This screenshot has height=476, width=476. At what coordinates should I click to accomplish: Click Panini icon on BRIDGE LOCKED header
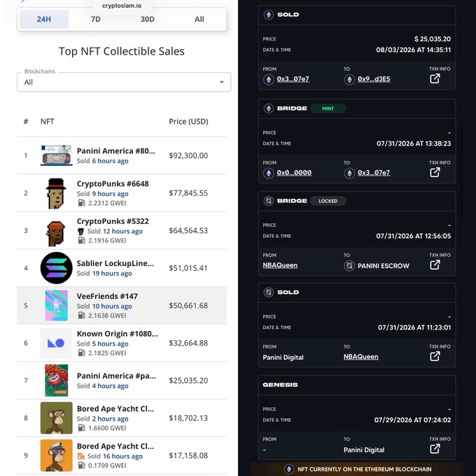point(268,201)
